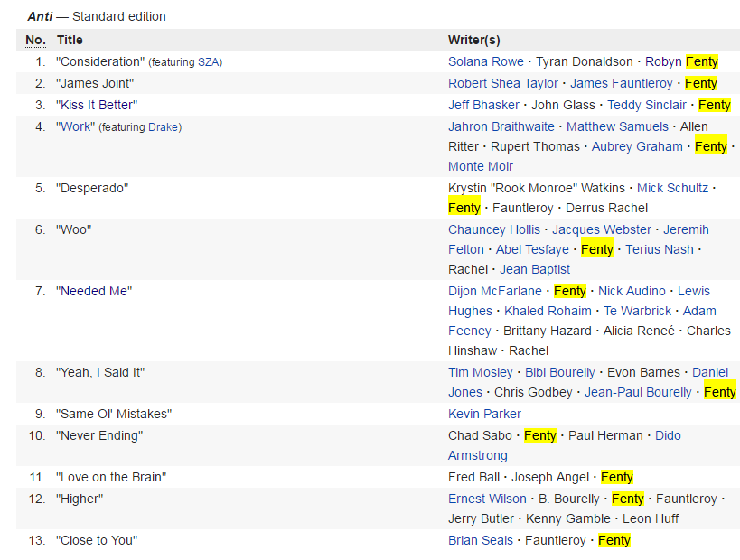Open Abel Tesfaye link

[532, 249]
